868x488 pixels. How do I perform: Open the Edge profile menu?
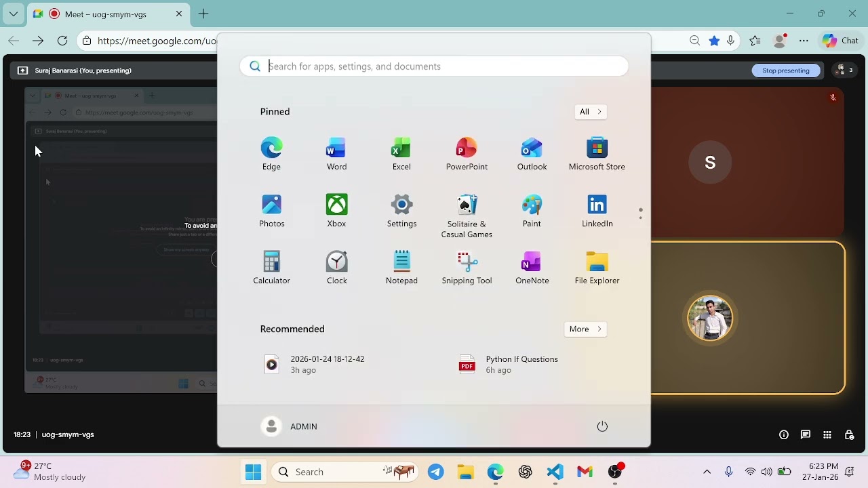coord(780,41)
